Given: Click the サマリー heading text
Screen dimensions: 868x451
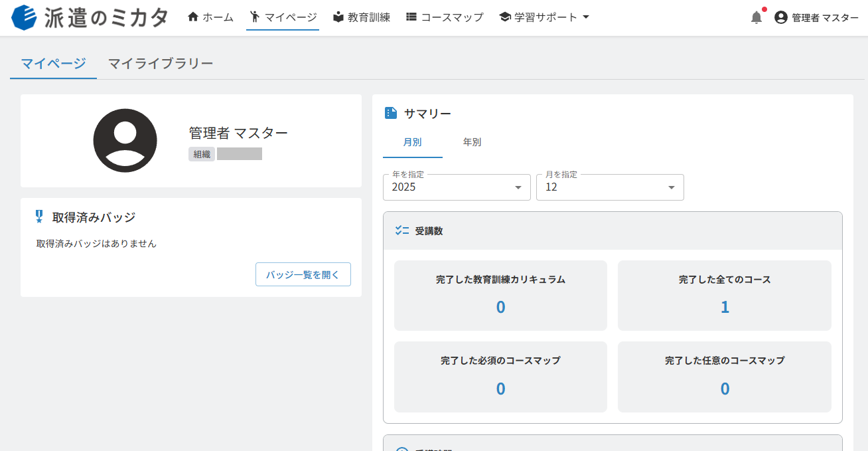Looking at the screenshot, I should tap(427, 114).
